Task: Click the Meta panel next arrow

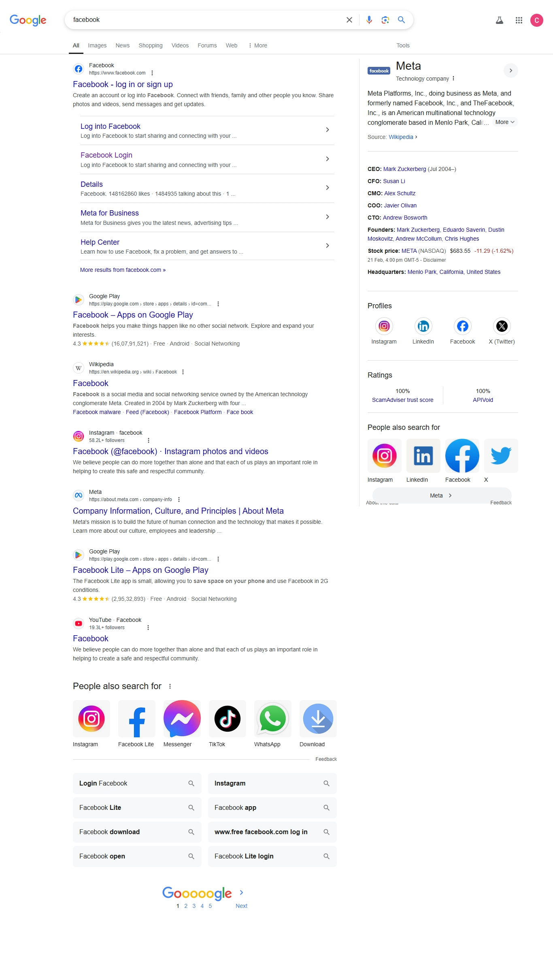Action: point(511,70)
